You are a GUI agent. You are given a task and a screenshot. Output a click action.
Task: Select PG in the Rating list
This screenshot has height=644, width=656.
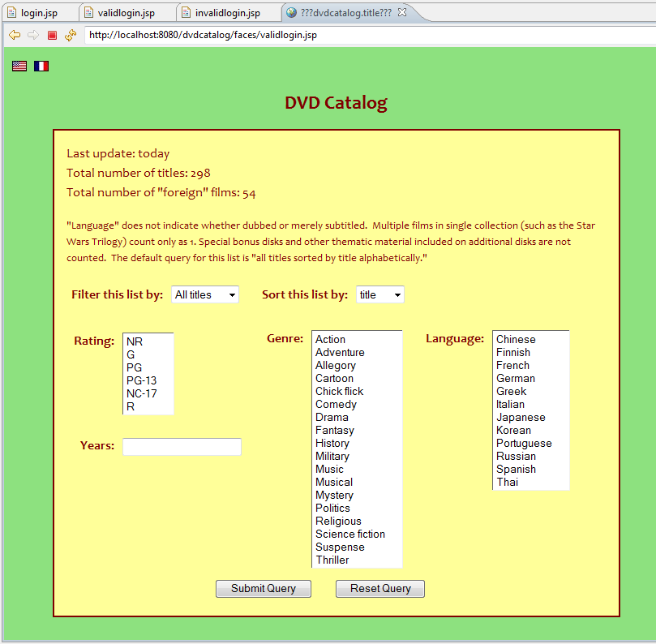pyautogui.click(x=148, y=367)
